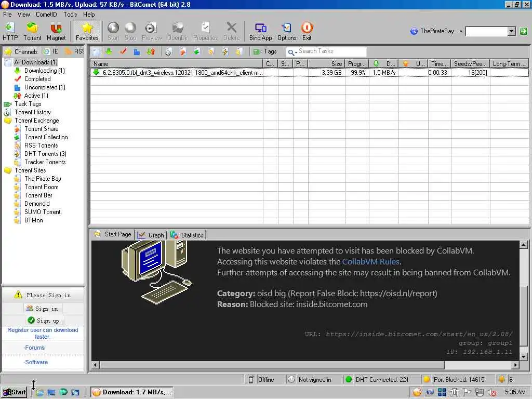The image size is (532, 399).
Task: Open BitComet Options
Action: pos(287,31)
